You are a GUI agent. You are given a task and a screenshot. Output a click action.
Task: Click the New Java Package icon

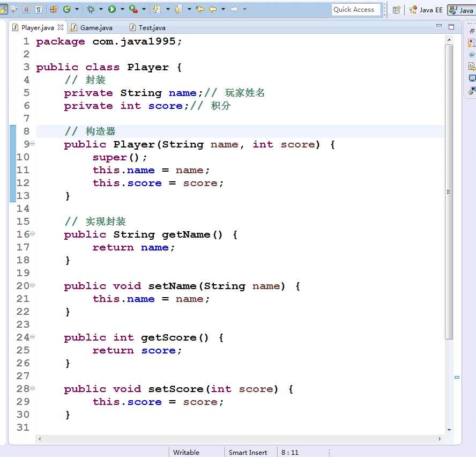[x=54, y=10]
